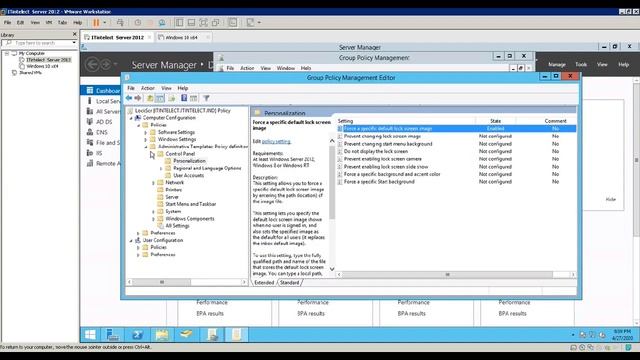Image resolution: width=640 pixels, height=360 pixels.
Task: Click the Up one level folder icon
Action: tap(150, 98)
